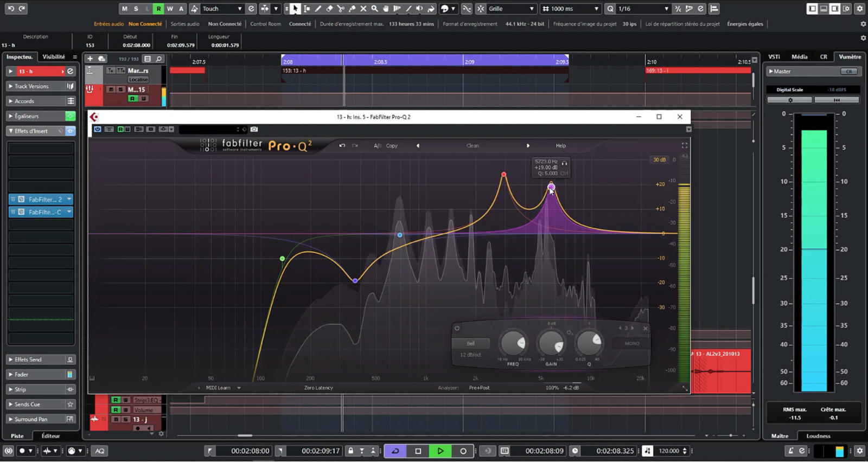Screen dimensions: 868x462
Task: Select the Draw pencil tool
Action: pyautogui.click(x=318, y=9)
